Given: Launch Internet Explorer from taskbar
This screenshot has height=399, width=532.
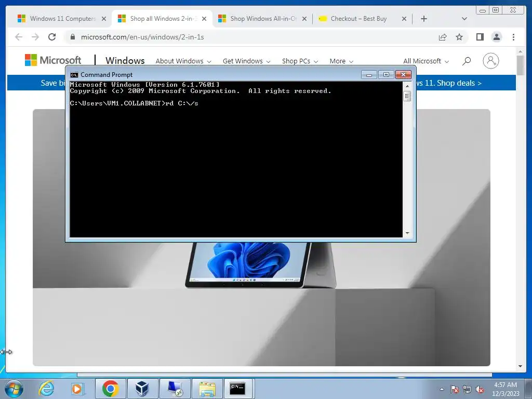Looking at the screenshot, I should click(x=46, y=389).
